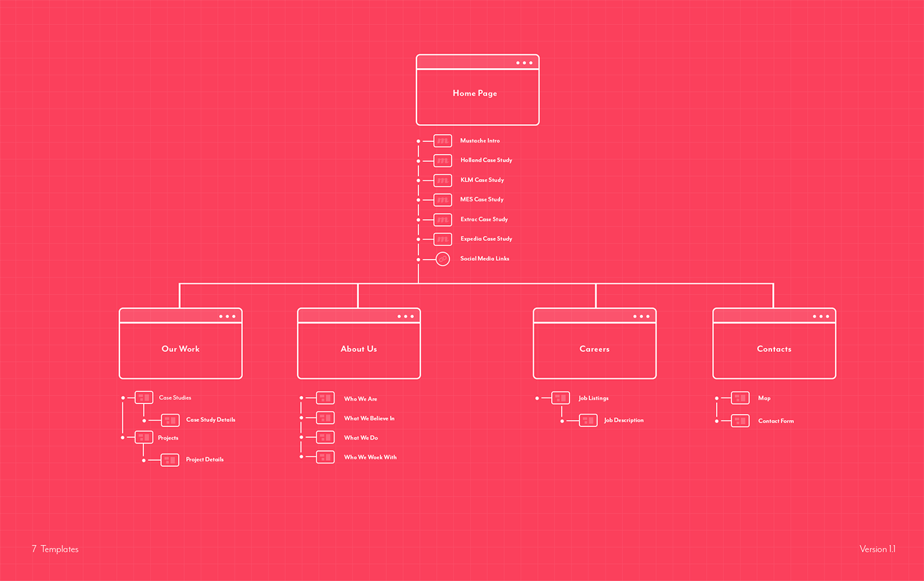The image size is (924, 581).
Task: Select the "Expedia Case Study" text
Action: (x=486, y=239)
